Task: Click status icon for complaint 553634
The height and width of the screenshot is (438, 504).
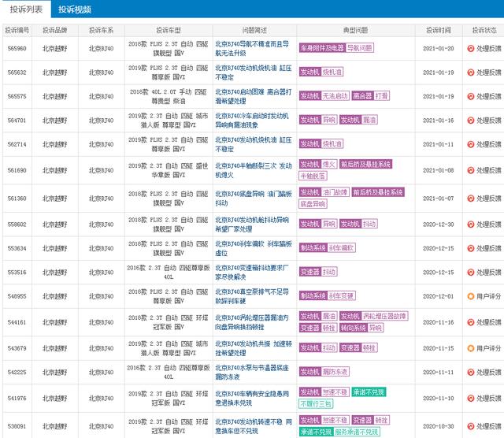Action: coord(471,248)
